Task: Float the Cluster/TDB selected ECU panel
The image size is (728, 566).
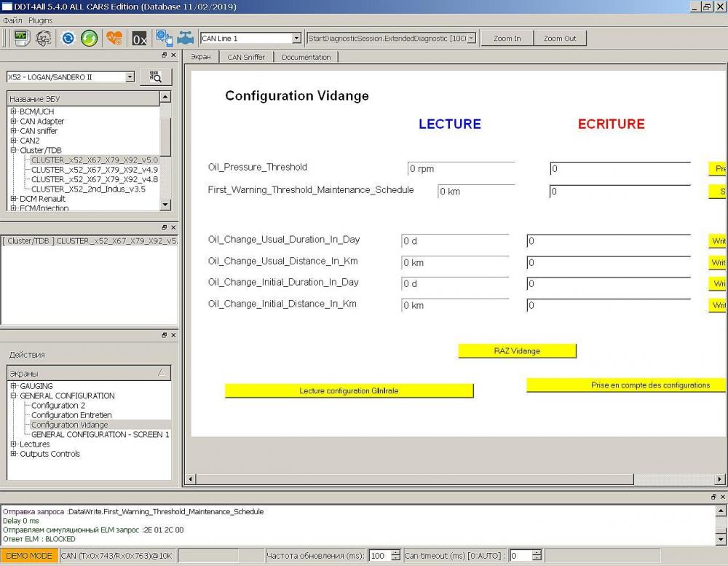Action: click(x=165, y=227)
